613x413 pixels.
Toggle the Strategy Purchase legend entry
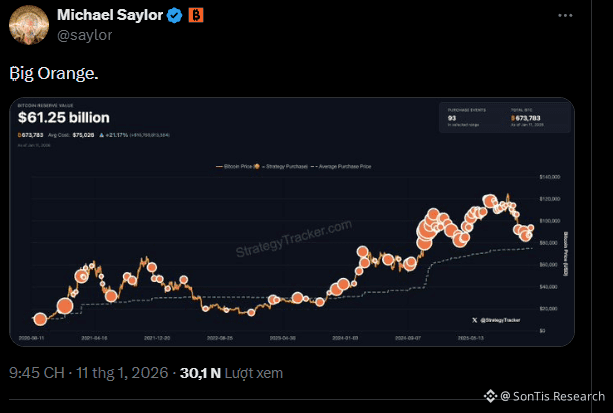click(287, 165)
